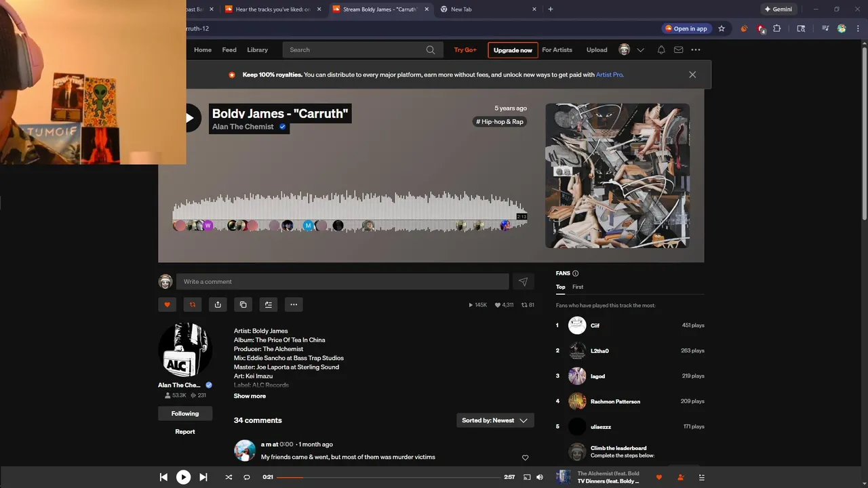868x488 pixels.
Task: Like the now-playing TV Dinners track
Action: tap(658, 477)
